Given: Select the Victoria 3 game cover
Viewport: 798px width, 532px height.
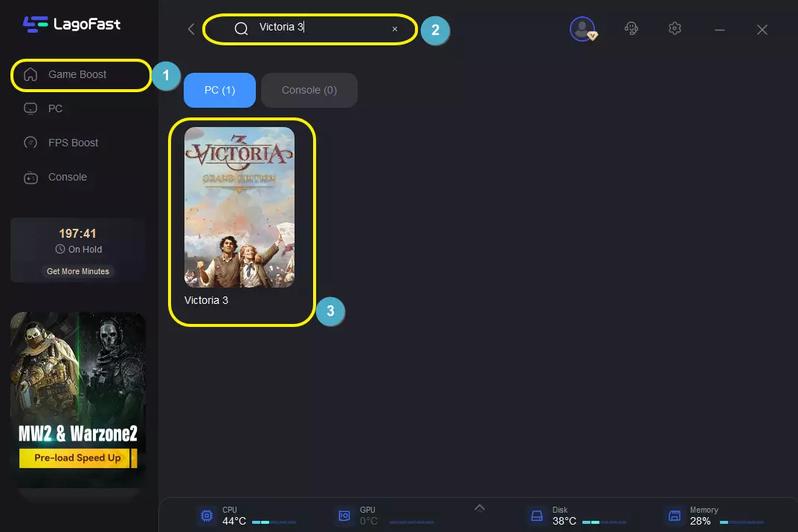Looking at the screenshot, I should click(x=239, y=207).
